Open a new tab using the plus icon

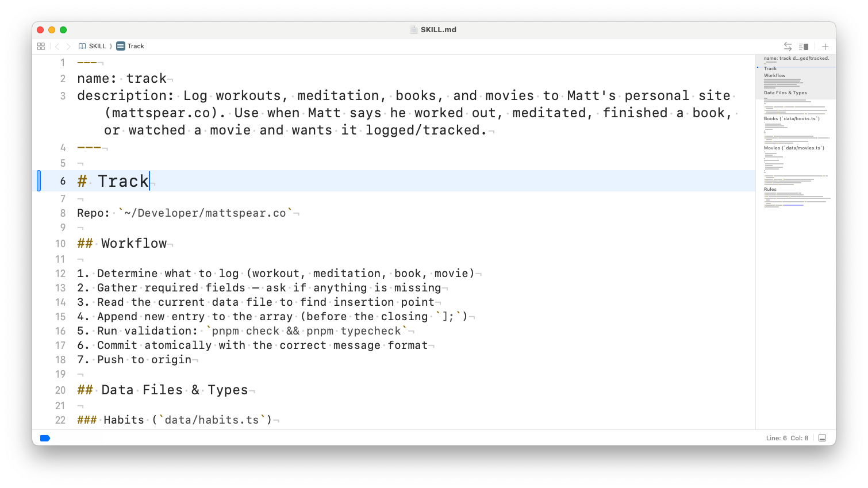[x=825, y=47]
